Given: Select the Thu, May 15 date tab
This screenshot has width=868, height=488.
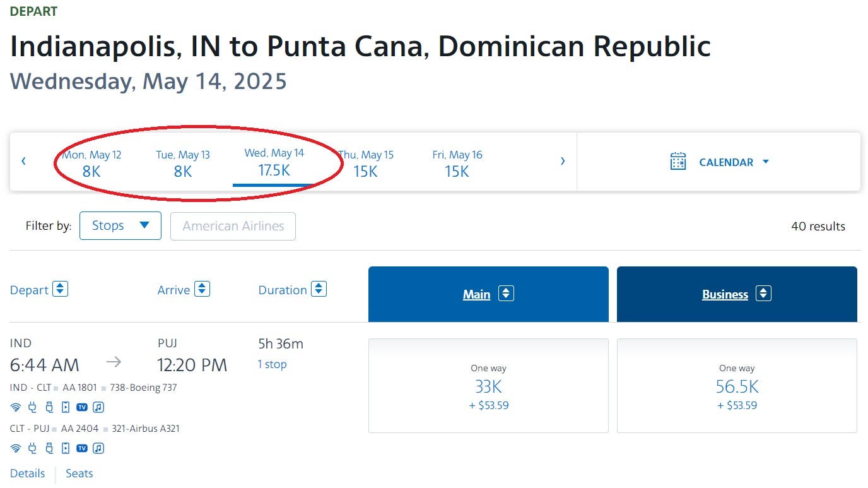Looking at the screenshot, I should pyautogui.click(x=366, y=163).
